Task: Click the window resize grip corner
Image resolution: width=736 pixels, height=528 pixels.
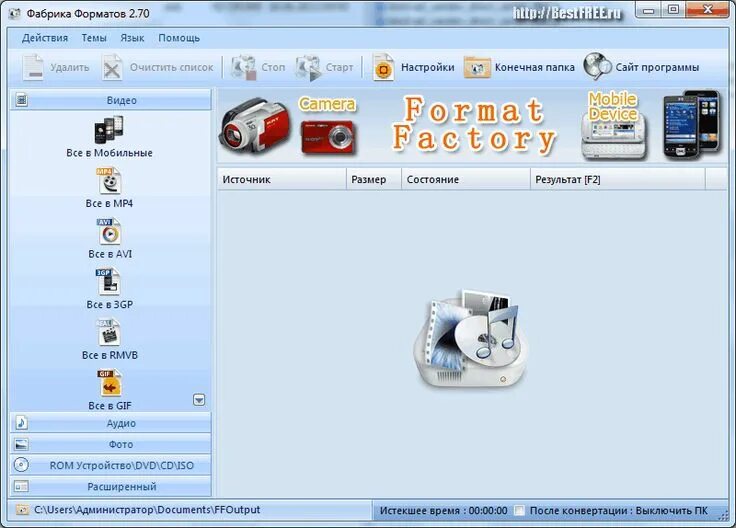Action: [723, 516]
